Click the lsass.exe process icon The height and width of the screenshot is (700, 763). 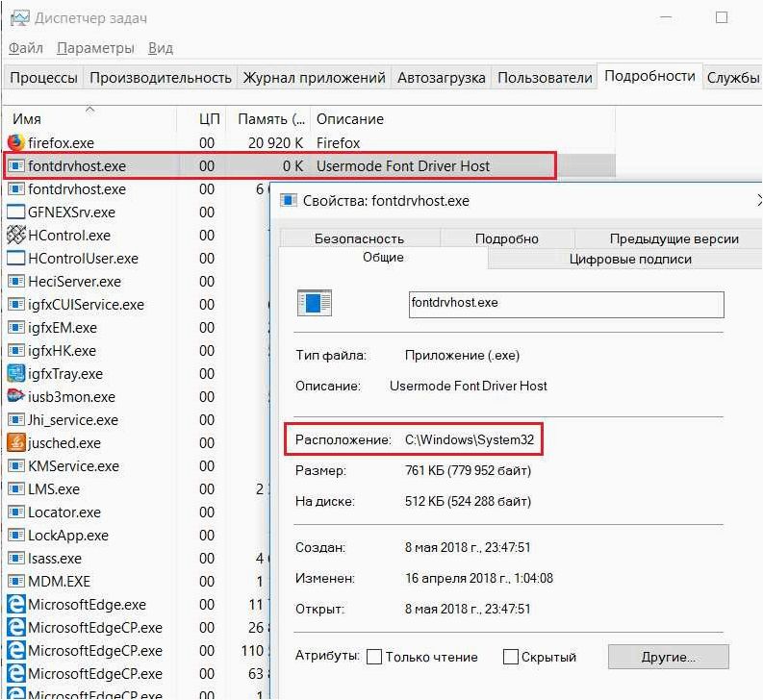coord(15,559)
